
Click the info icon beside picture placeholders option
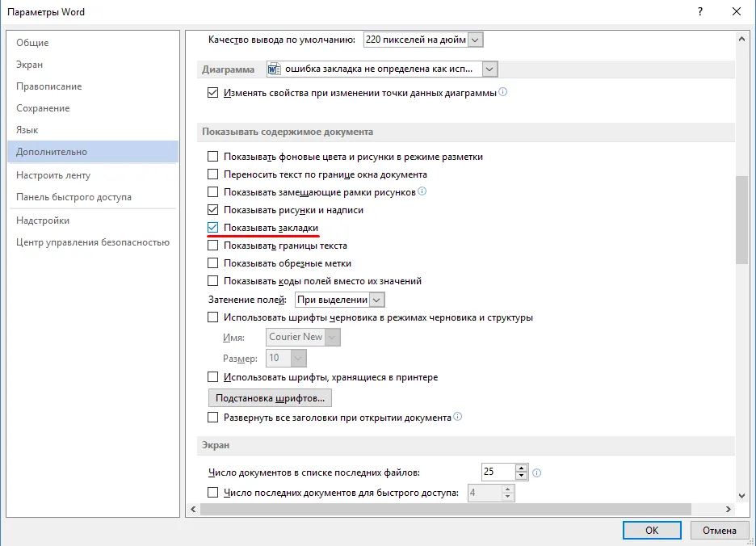[422, 191]
